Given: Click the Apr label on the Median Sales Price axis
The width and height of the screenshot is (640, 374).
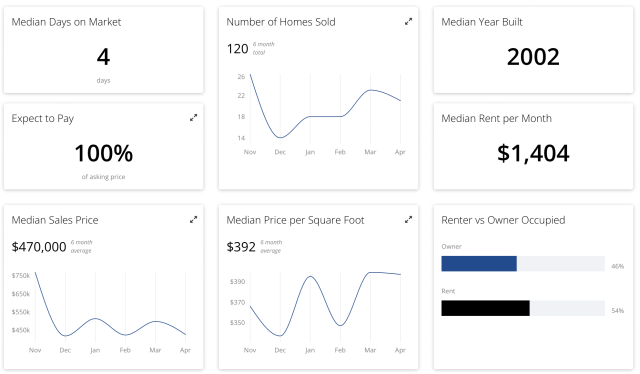Looking at the screenshot, I should (x=185, y=350).
